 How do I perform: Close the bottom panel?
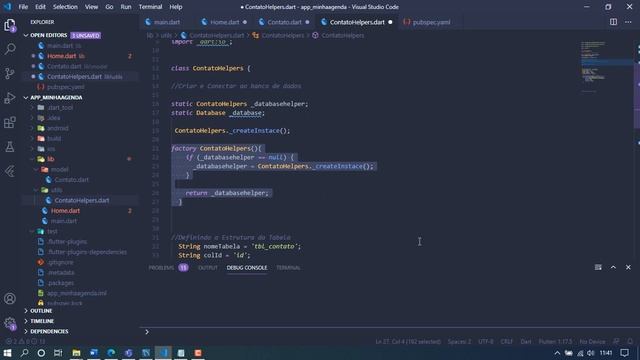[x=628, y=267]
